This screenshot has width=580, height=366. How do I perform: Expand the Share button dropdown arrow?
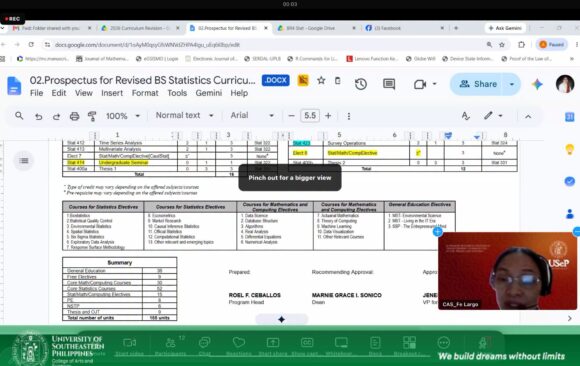point(512,84)
